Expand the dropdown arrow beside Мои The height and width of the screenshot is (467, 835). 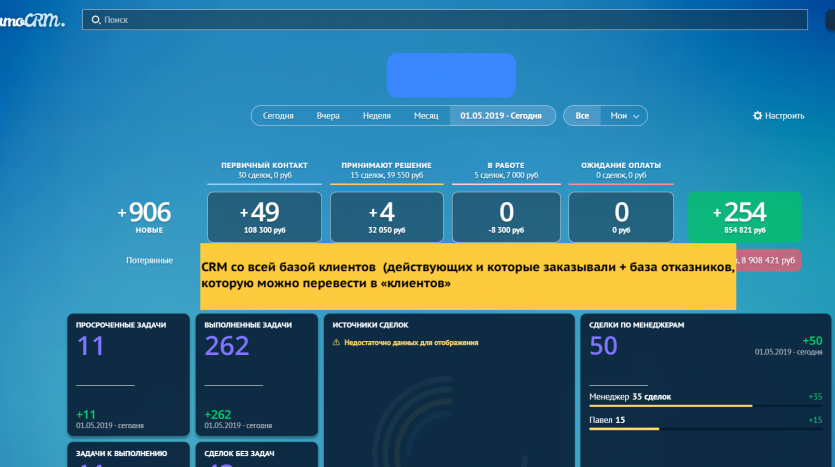coord(636,117)
